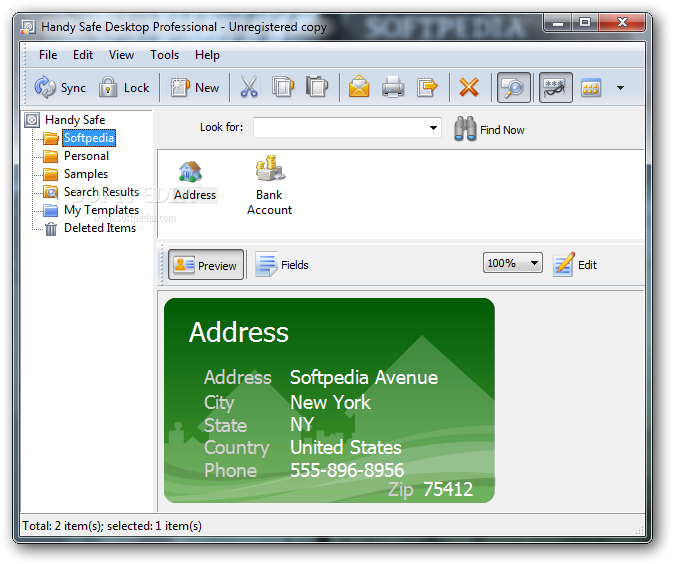Open the Edit menu

click(83, 55)
